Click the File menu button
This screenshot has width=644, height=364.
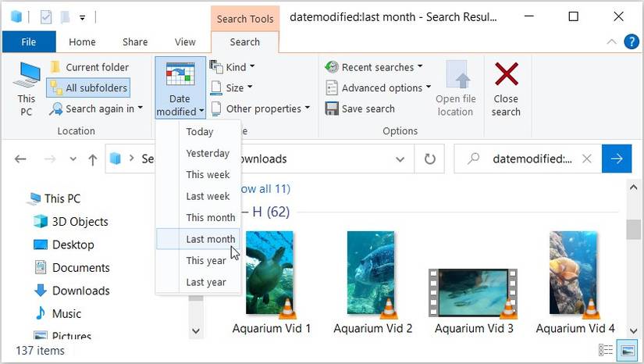tap(28, 42)
